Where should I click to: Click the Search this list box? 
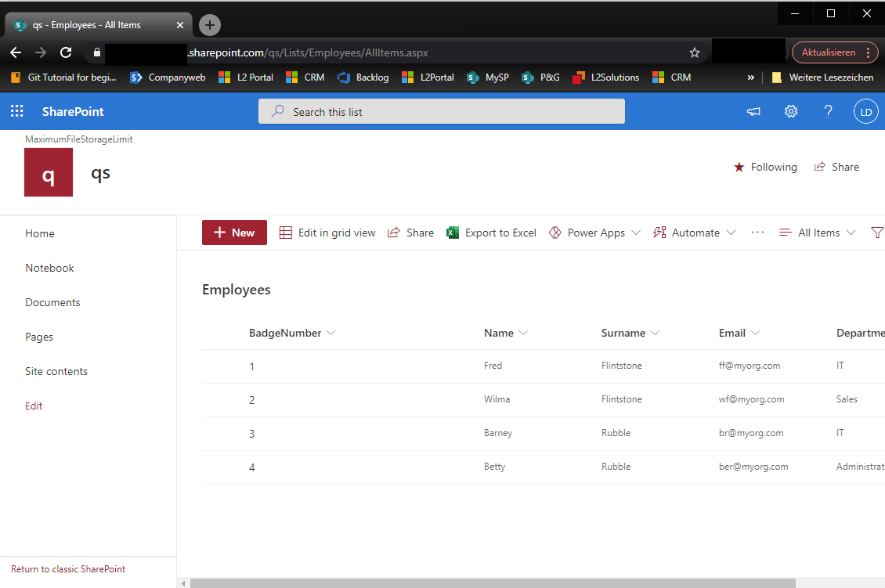(442, 112)
